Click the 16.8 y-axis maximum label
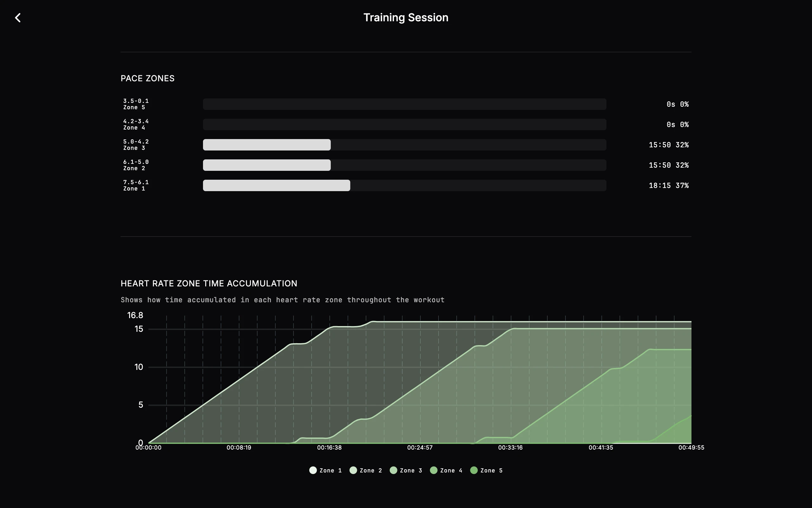The image size is (812, 508). click(x=135, y=315)
